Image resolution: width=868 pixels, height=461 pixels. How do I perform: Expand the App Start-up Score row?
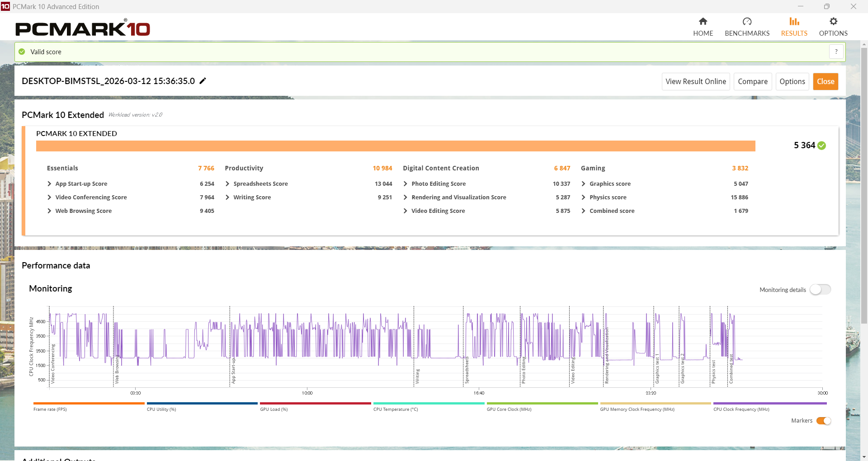tap(49, 184)
